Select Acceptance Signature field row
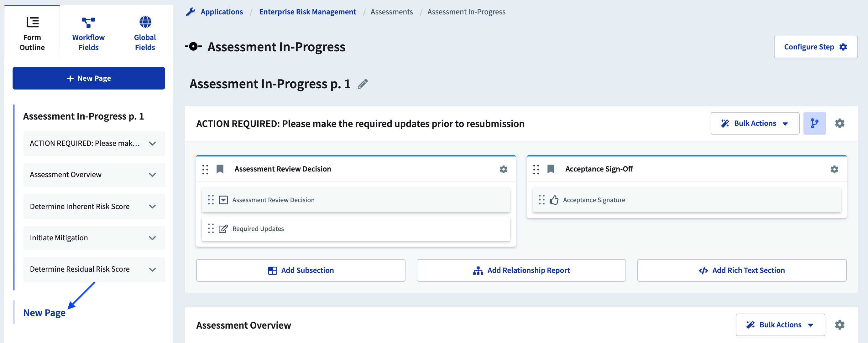Viewport: 868px width, 343px height. pos(686,200)
